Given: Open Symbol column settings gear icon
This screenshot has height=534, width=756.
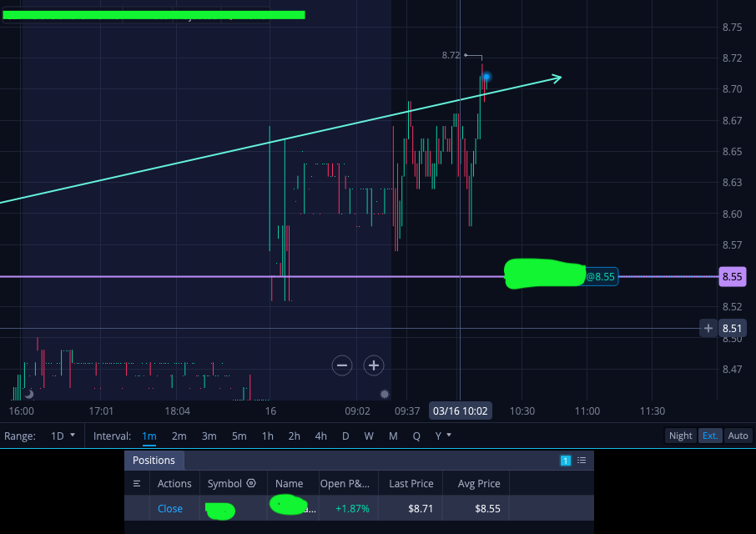Looking at the screenshot, I should (x=251, y=483).
